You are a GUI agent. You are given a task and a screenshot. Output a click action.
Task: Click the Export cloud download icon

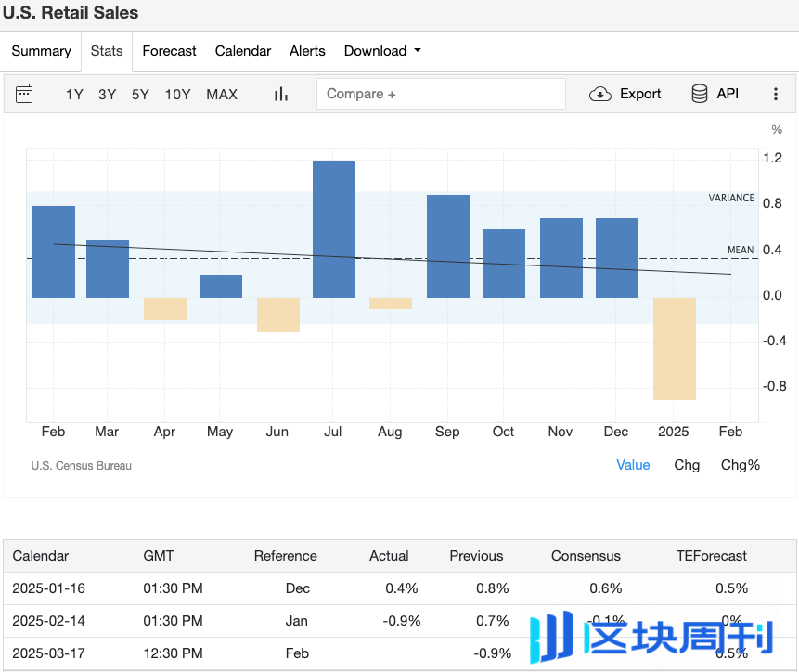coord(600,95)
